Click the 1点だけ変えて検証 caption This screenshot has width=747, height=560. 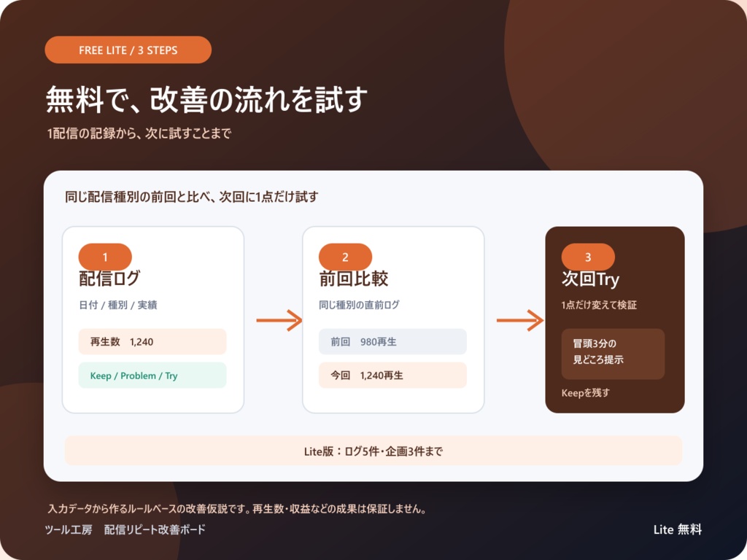tap(600, 305)
